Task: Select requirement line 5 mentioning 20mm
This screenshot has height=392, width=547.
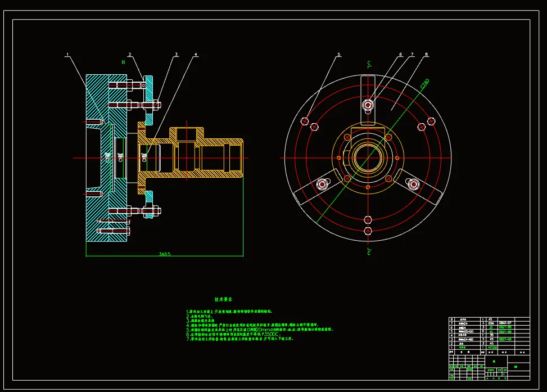Action: pyautogui.click(x=260, y=329)
